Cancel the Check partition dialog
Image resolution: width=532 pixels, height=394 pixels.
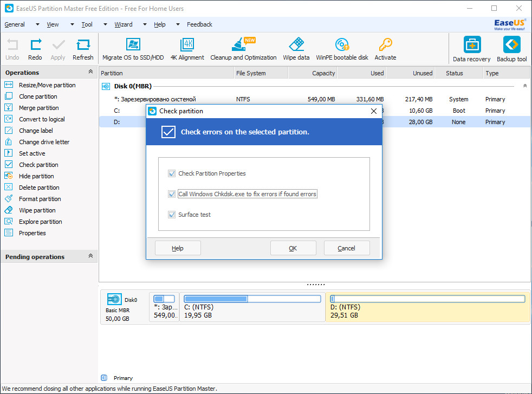(347, 248)
